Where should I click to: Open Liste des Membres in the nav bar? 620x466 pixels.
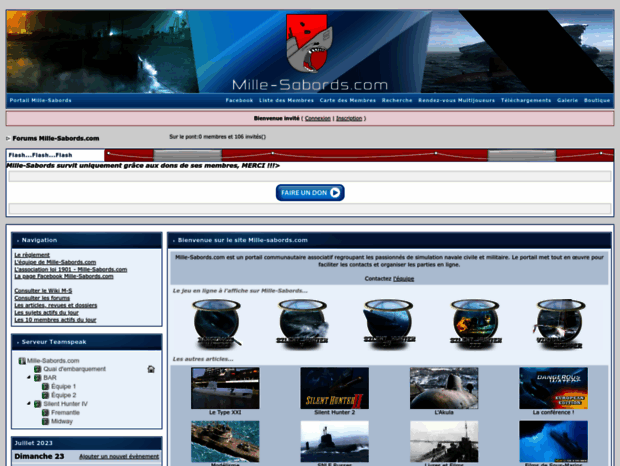286,100
